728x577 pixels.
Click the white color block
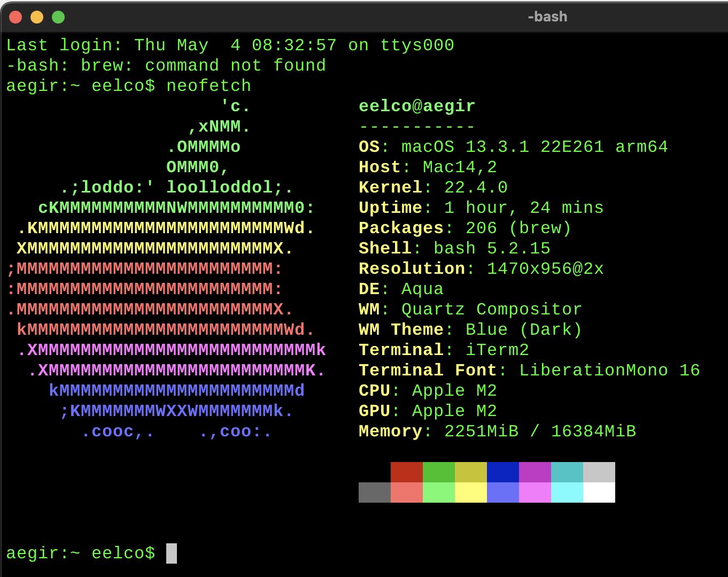tap(599, 493)
